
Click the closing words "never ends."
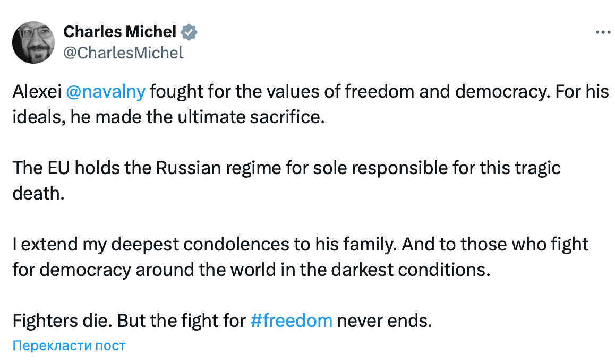382,320
